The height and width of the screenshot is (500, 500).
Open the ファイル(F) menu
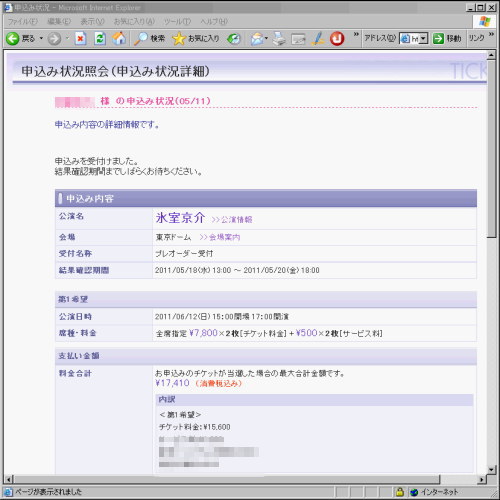click(23, 22)
